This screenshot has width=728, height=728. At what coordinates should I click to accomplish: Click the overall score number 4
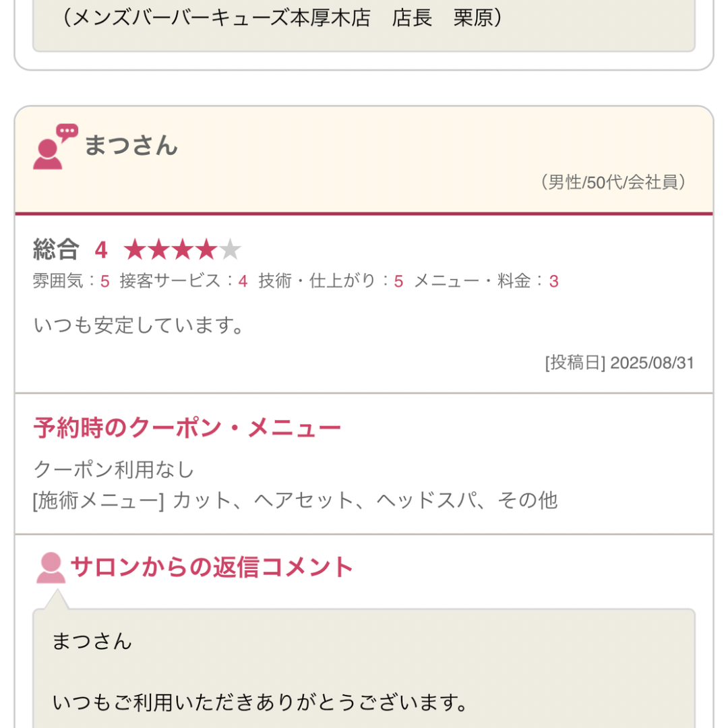[x=101, y=250]
